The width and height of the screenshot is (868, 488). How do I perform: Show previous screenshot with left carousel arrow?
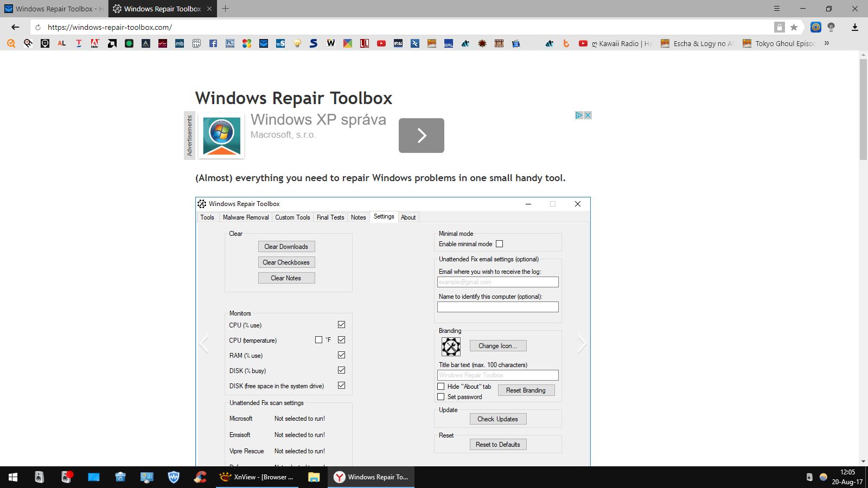pyautogui.click(x=204, y=344)
